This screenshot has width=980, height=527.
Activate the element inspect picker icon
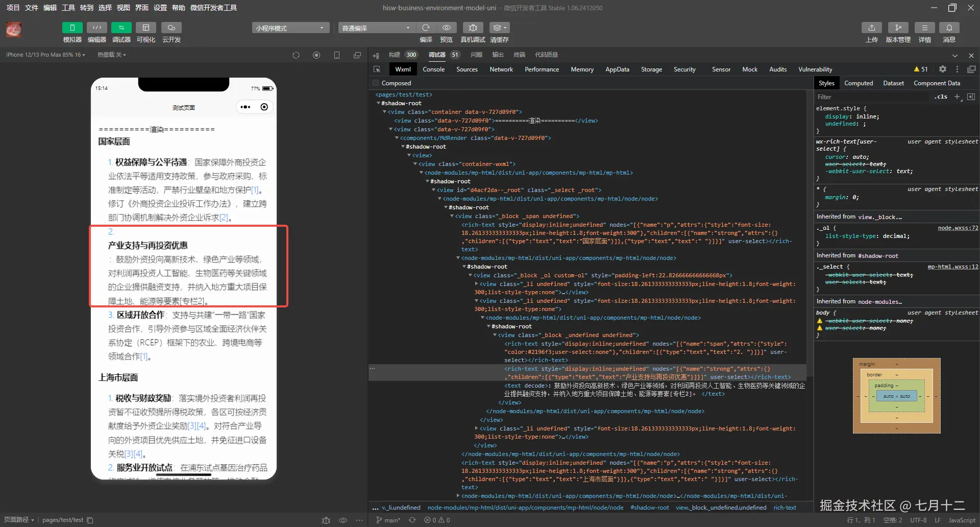click(x=377, y=69)
